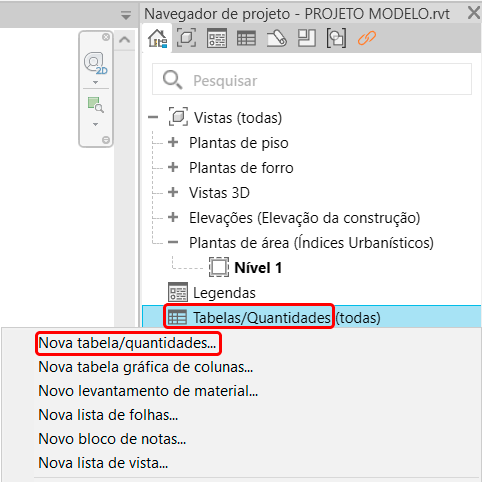Click the sheets icon in browser toolbar
Screen dimensions: 482x482
[277, 38]
